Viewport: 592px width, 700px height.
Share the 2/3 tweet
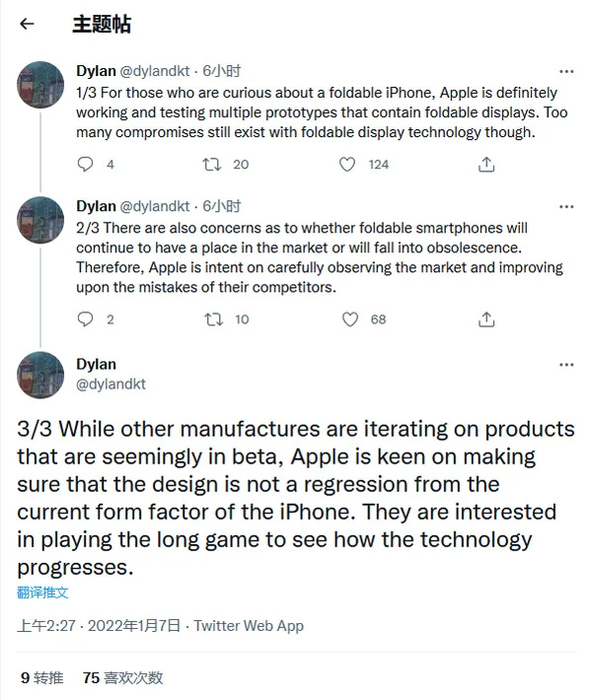pos(485,319)
